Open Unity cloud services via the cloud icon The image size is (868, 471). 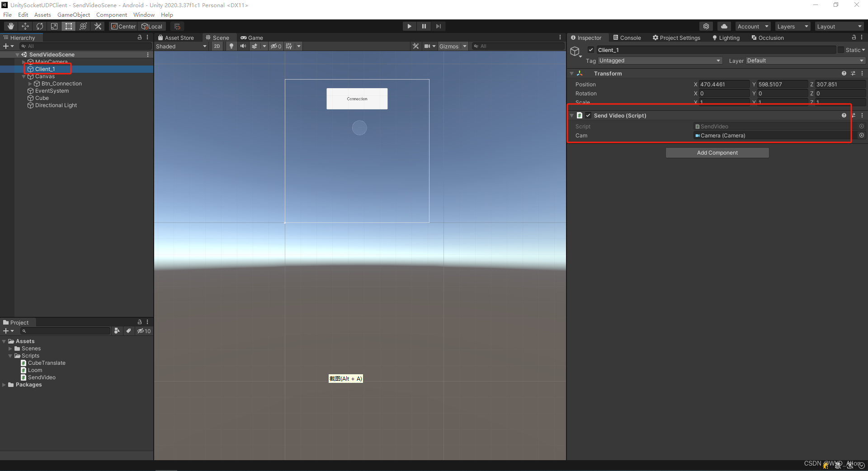click(724, 26)
